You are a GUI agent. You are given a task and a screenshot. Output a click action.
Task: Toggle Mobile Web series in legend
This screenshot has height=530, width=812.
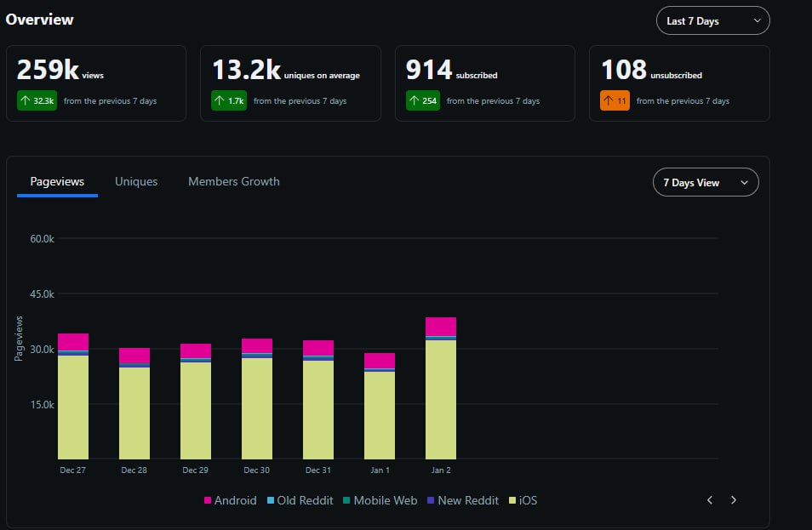pos(380,500)
